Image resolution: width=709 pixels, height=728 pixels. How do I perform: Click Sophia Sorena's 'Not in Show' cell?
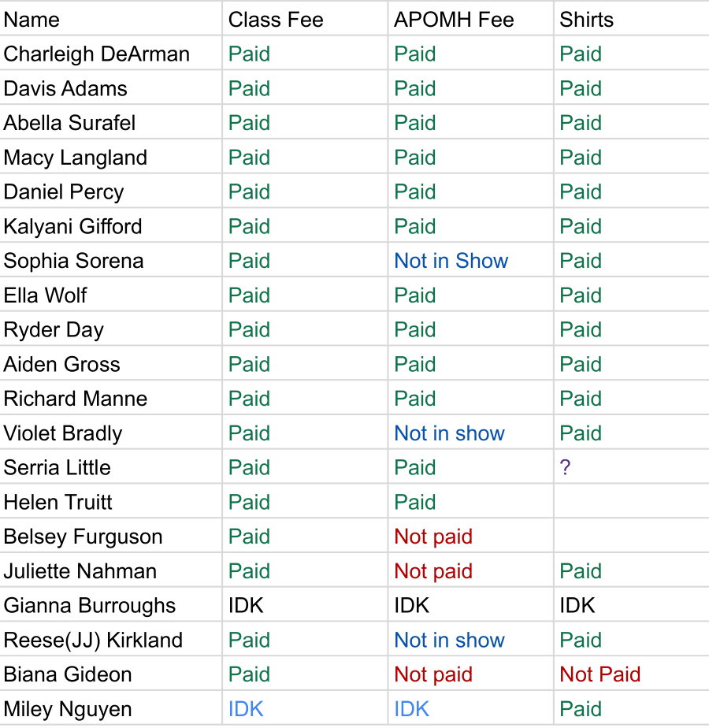coord(451,261)
